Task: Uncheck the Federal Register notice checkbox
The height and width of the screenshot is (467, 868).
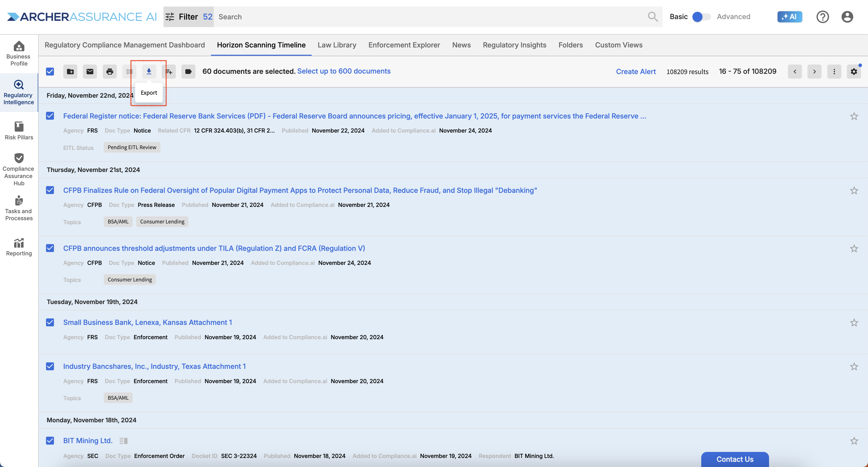Action: (50, 116)
